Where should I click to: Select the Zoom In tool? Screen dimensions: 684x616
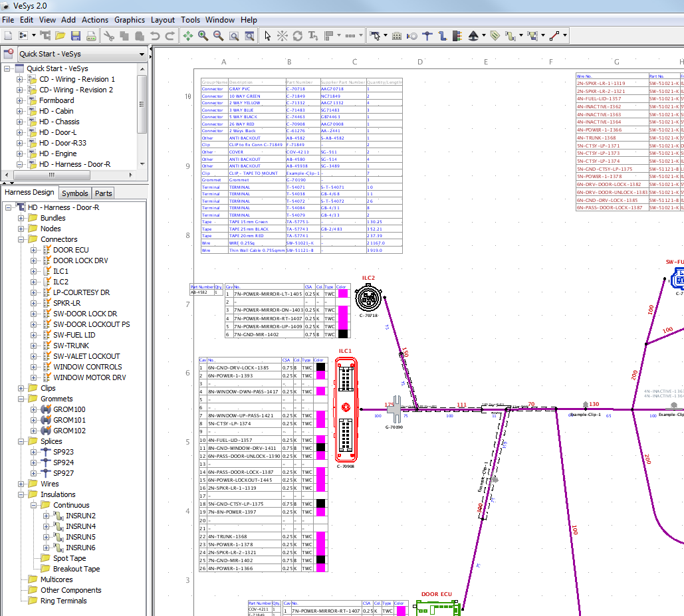[x=203, y=34]
